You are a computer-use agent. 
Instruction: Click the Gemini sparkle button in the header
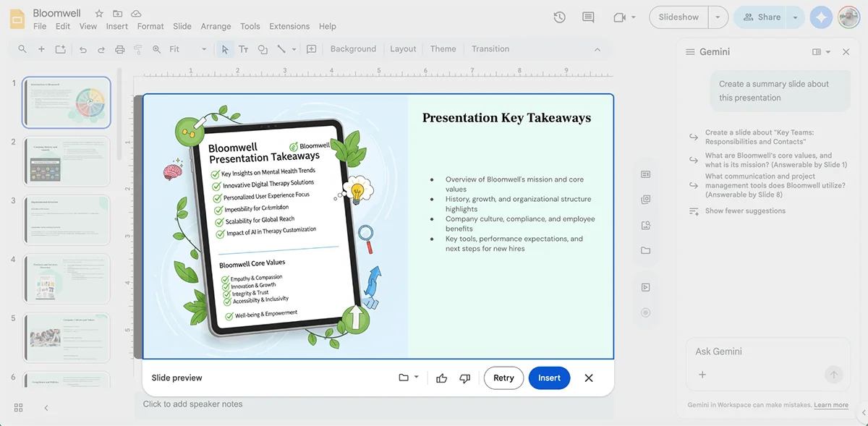tap(821, 17)
